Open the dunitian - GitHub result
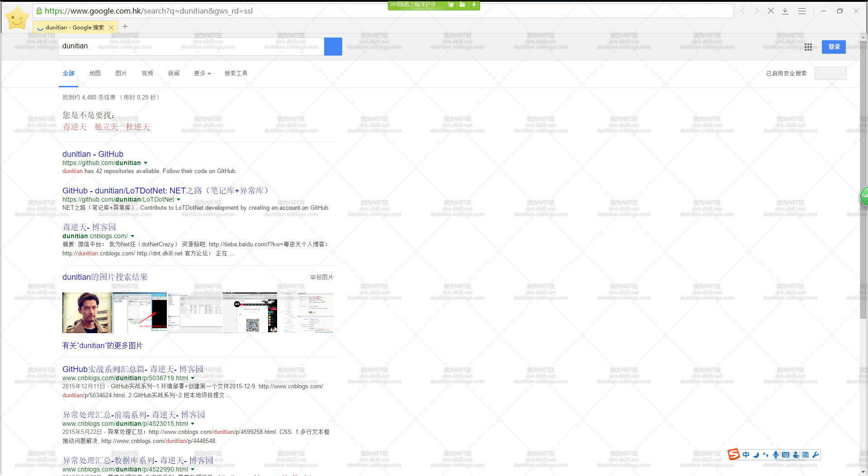Image resolution: width=868 pixels, height=476 pixels. (x=93, y=154)
